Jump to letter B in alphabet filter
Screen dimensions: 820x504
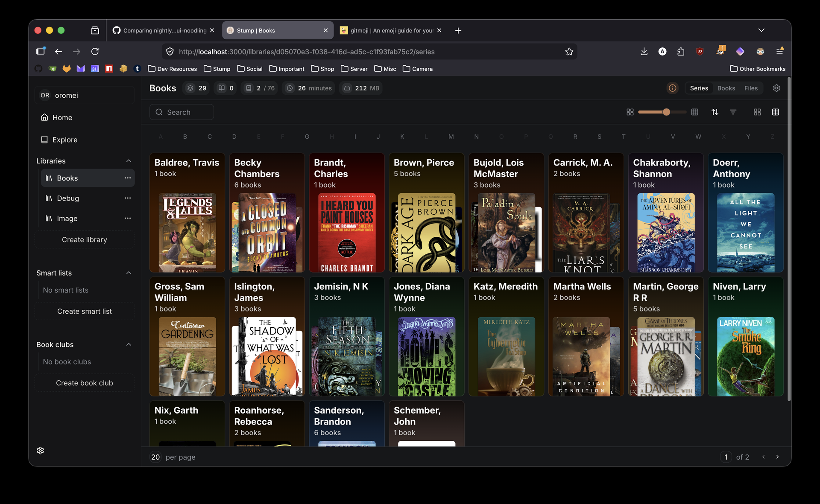tap(185, 137)
